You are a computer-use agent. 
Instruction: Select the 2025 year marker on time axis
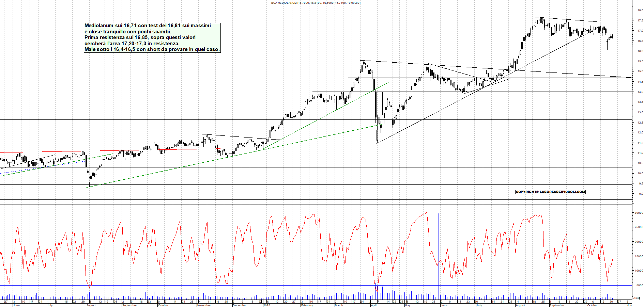[266, 305]
